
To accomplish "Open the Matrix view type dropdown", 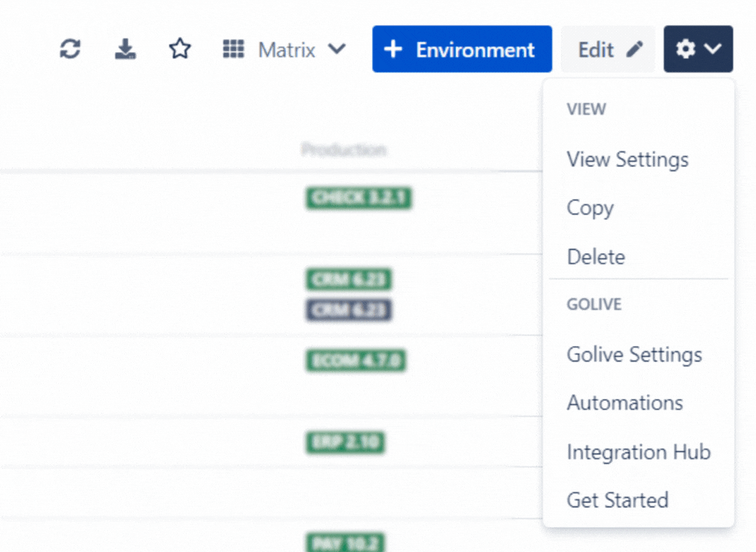I will point(285,50).
